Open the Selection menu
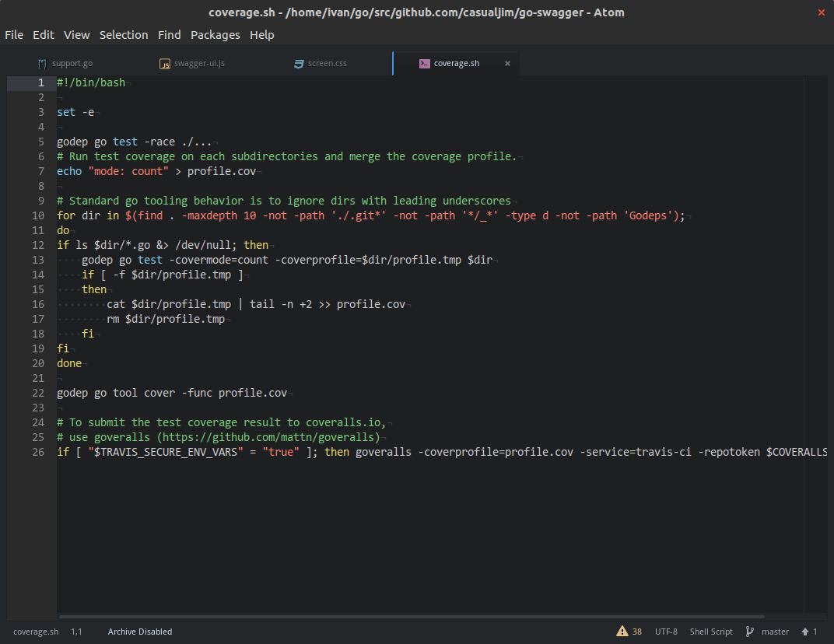 tap(124, 35)
